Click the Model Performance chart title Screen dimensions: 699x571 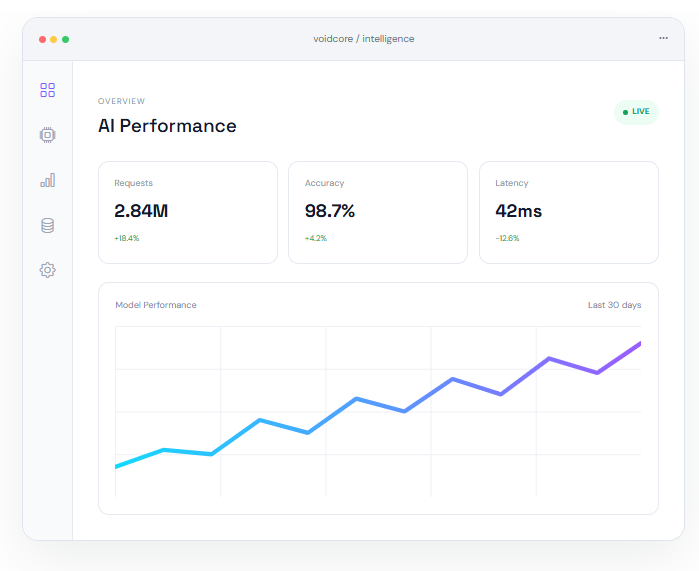156,305
